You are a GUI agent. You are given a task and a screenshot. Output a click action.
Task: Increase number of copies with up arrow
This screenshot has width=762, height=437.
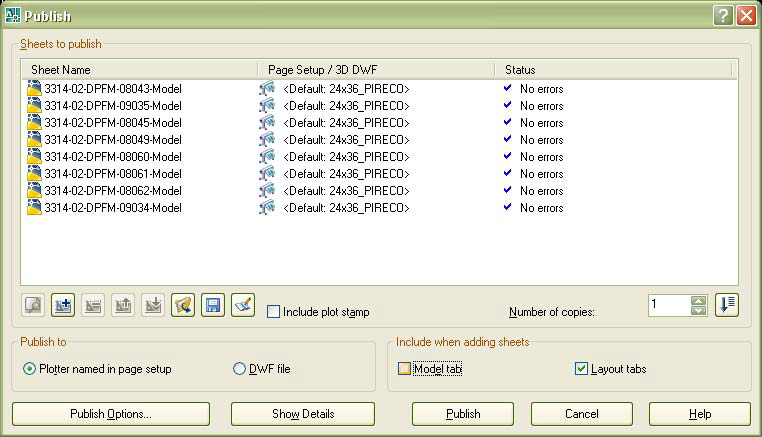point(698,301)
